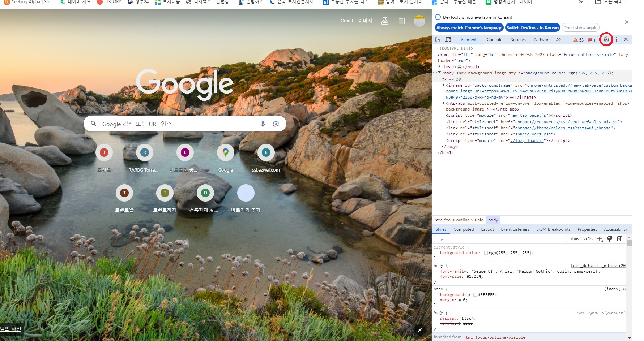This screenshot has height=341, width=644.
Task: Follow the new_tab_page.js source link
Action: (x=528, y=115)
